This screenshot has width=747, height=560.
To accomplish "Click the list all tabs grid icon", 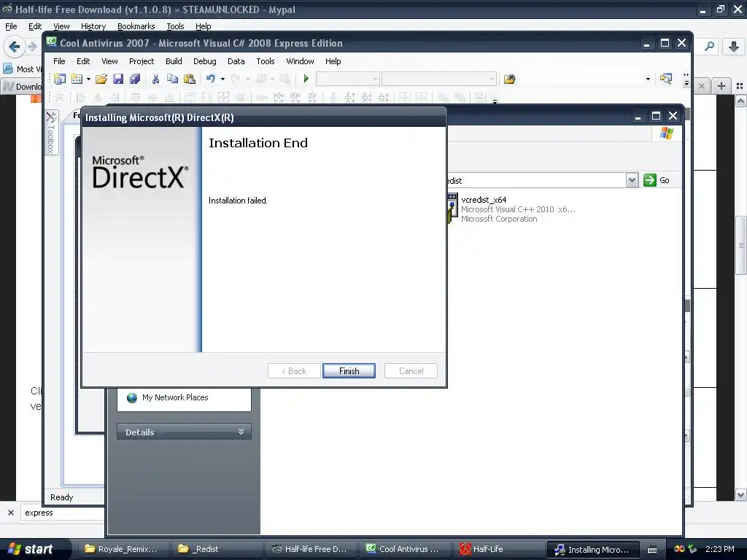I will pyautogui.click(x=740, y=86).
